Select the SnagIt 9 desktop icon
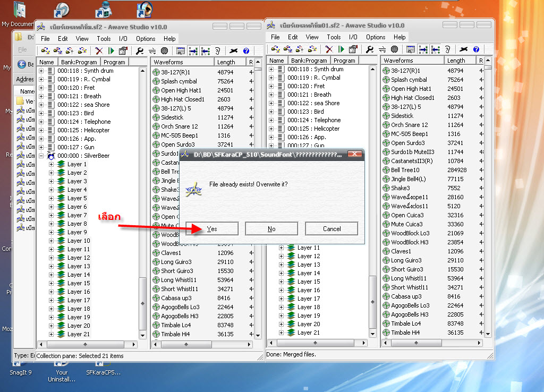The height and width of the screenshot is (392, 544). 21,368
